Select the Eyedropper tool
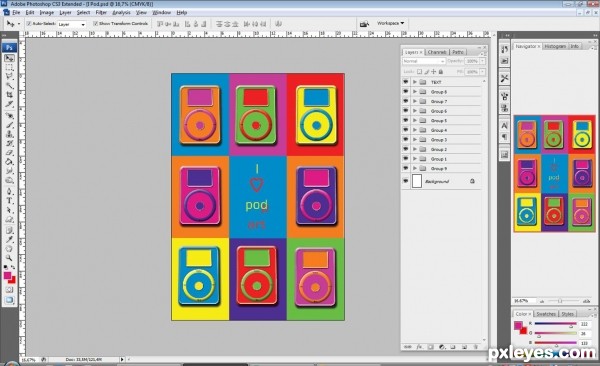 pos(9,240)
